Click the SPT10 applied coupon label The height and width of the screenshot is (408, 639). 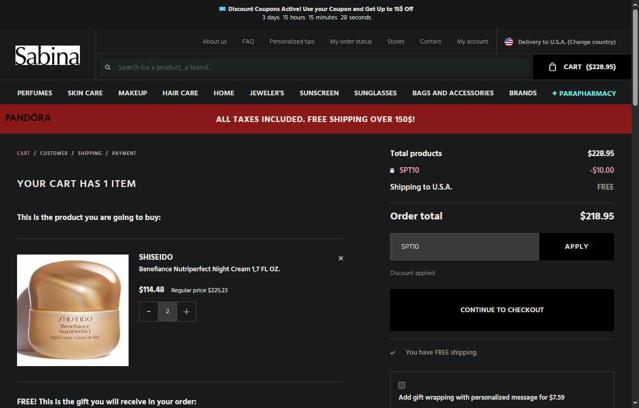409,170
